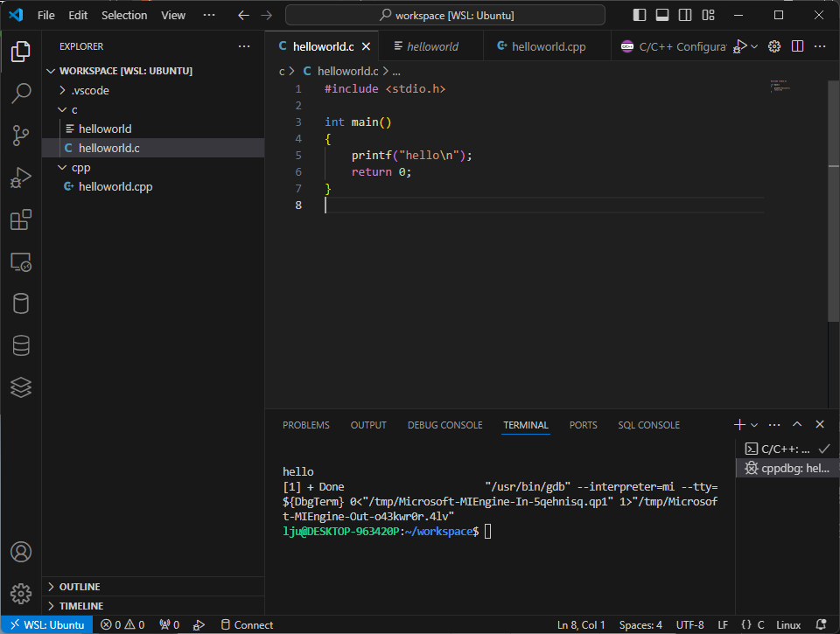
Task: Open Explorer Views and More Actions ellipsis
Action: pyautogui.click(x=244, y=46)
